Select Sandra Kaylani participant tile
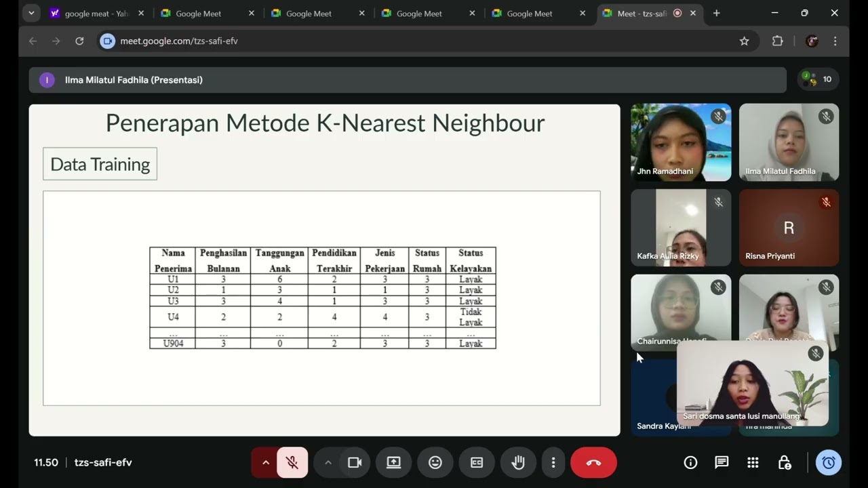This screenshot has height=488, width=868. 654,397
